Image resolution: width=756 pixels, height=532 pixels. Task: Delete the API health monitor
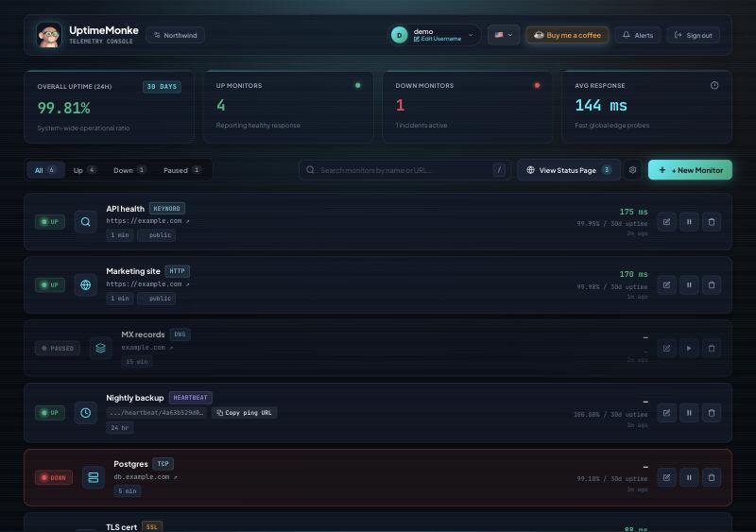coord(712,222)
